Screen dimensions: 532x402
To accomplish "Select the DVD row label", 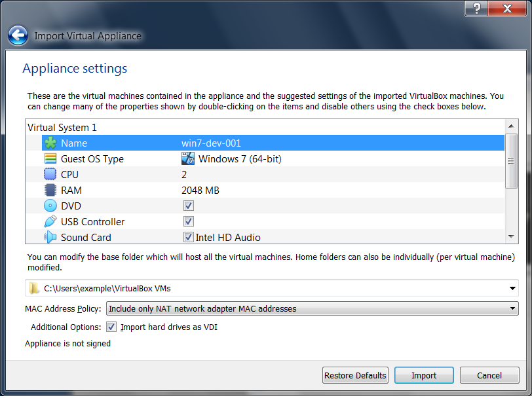I will pyautogui.click(x=71, y=206).
